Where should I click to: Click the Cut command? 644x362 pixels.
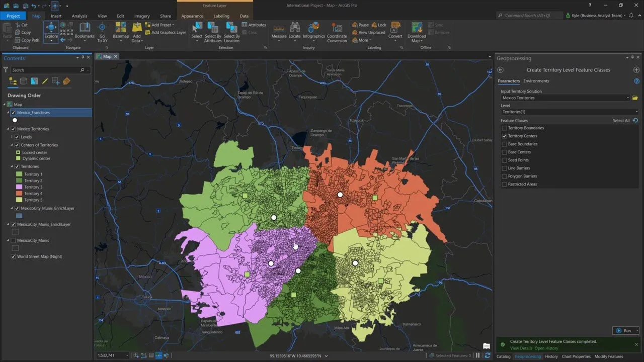click(21, 25)
